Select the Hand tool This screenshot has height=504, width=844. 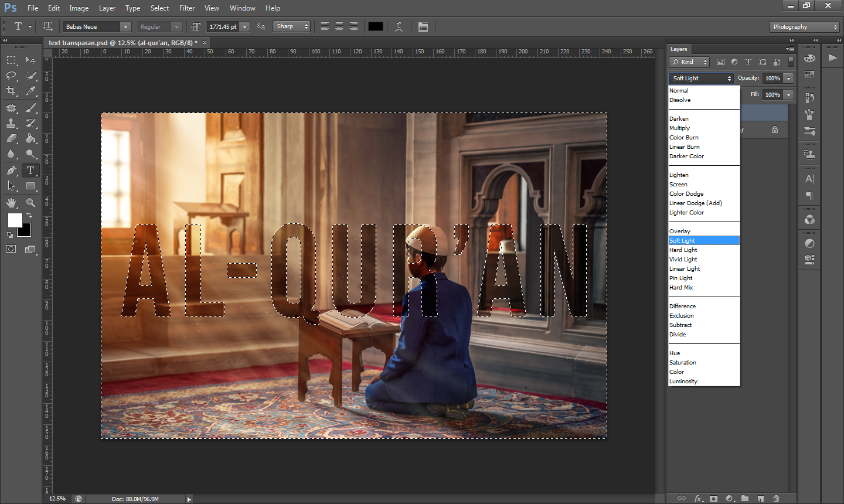click(x=11, y=203)
